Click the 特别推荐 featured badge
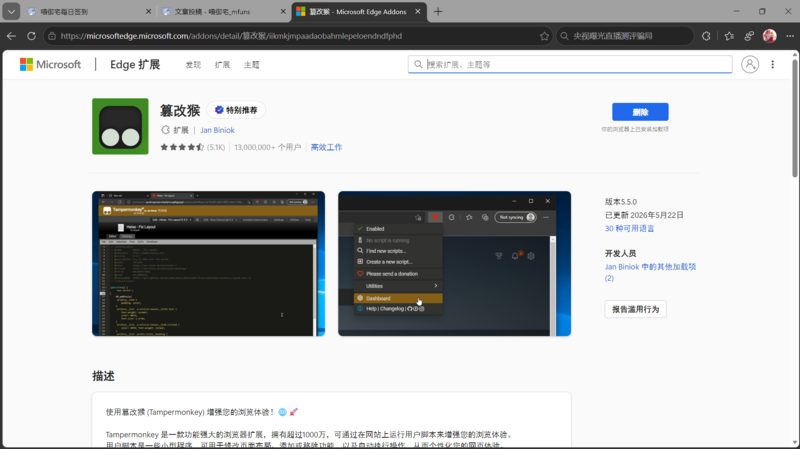This screenshot has height=449, width=800. [236, 110]
